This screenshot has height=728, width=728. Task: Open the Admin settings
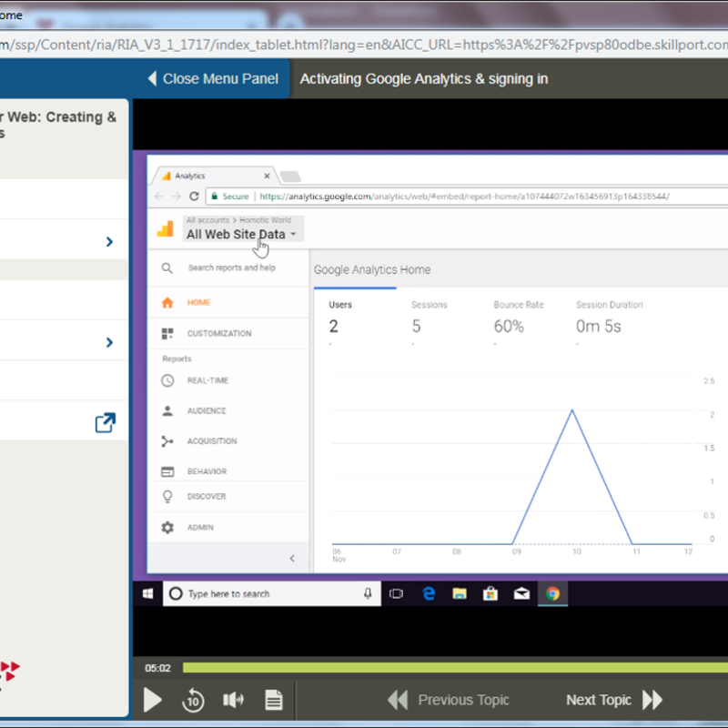(228, 528)
